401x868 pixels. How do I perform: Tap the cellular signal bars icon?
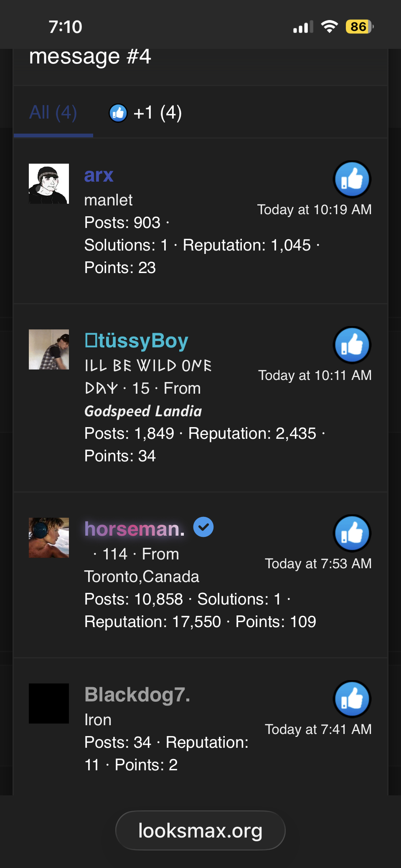click(303, 27)
